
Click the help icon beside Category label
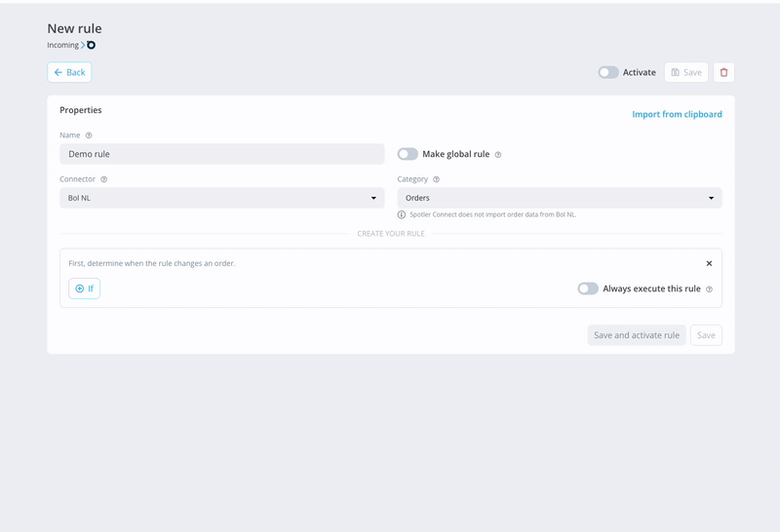click(x=436, y=179)
